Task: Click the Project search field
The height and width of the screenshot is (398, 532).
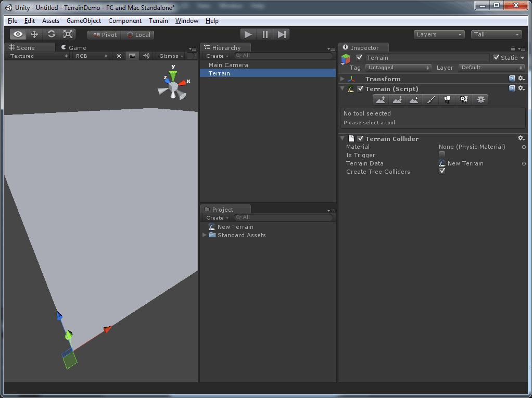Action: (284, 217)
